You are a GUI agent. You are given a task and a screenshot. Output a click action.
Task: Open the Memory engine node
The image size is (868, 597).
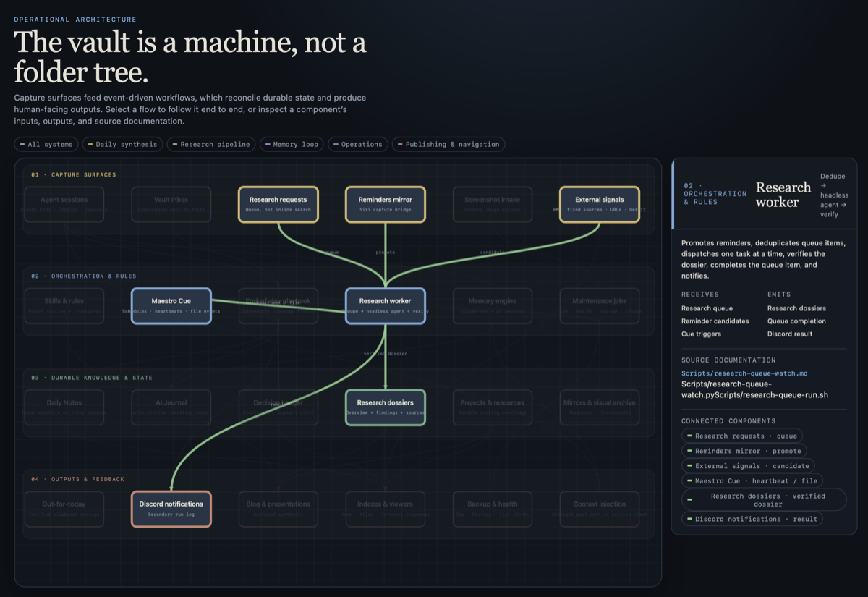pos(493,306)
